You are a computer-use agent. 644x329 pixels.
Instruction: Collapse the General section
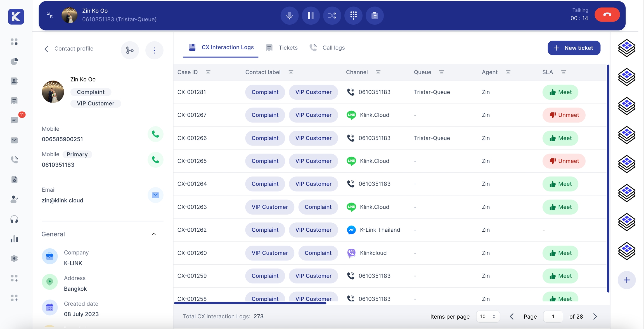click(x=153, y=234)
